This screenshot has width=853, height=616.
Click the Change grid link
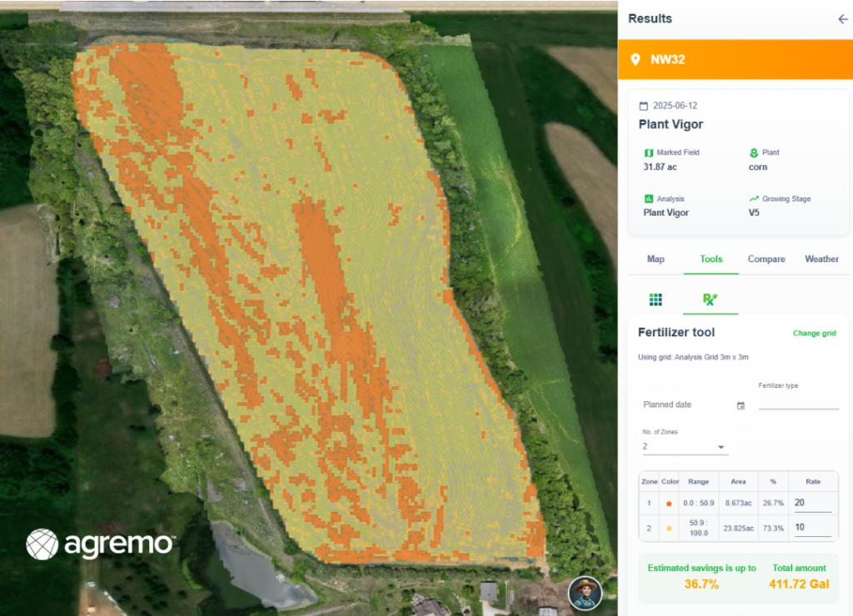pyautogui.click(x=814, y=333)
